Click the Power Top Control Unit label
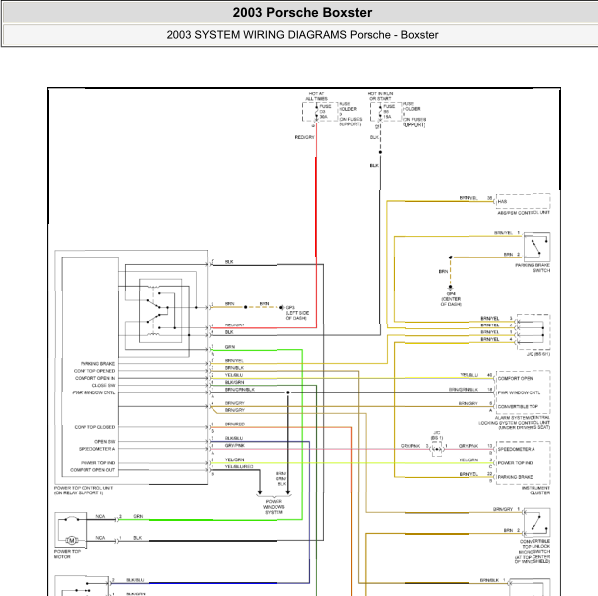 tap(83, 490)
